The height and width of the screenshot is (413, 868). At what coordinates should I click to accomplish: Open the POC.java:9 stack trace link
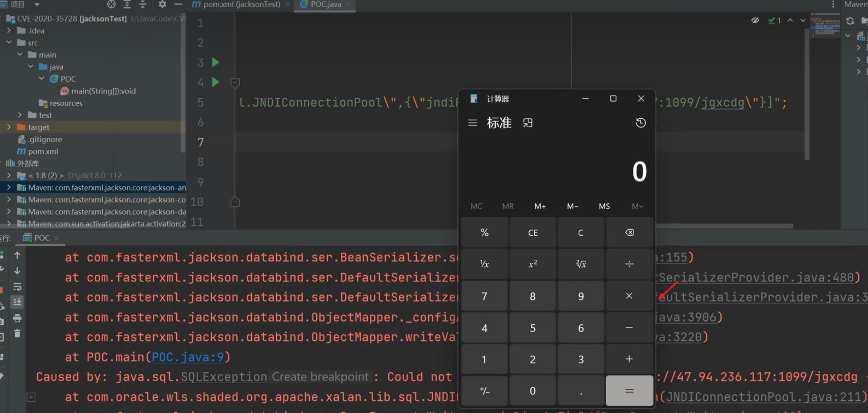pos(188,357)
